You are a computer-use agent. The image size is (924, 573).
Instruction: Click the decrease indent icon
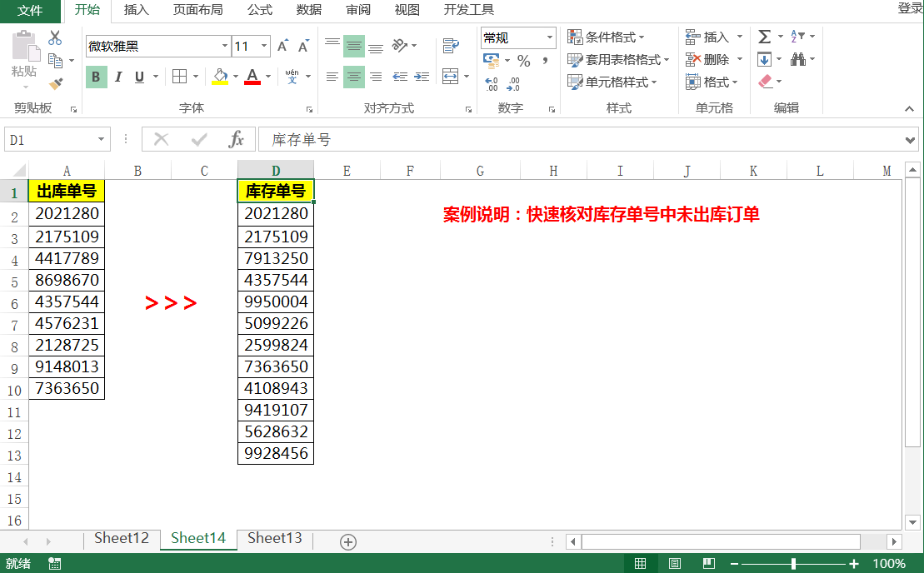[400, 77]
